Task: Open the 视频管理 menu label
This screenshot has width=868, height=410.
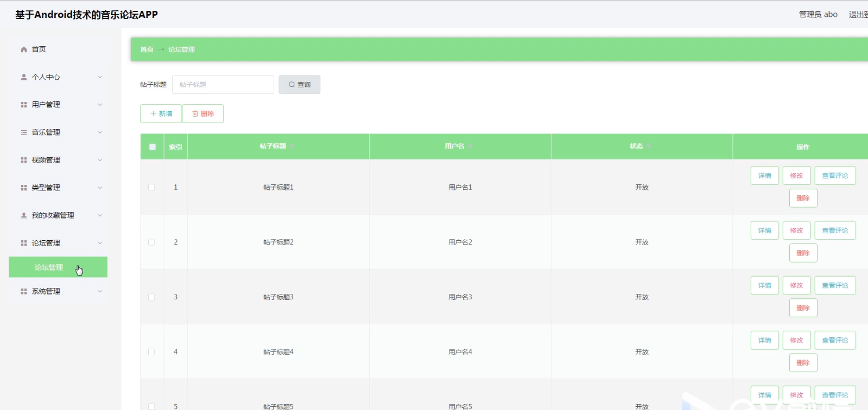Action: [x=46, y=160]
